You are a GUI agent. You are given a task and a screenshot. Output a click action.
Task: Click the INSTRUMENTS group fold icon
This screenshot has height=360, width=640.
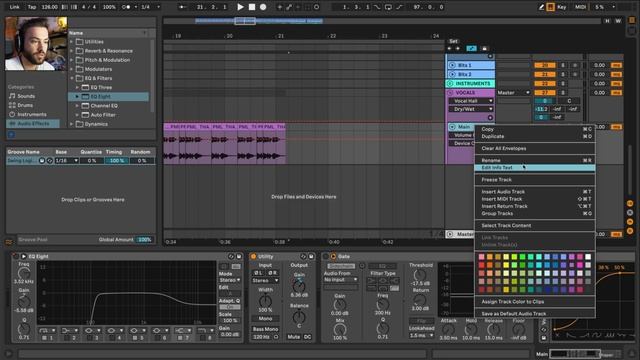[450, 83]
